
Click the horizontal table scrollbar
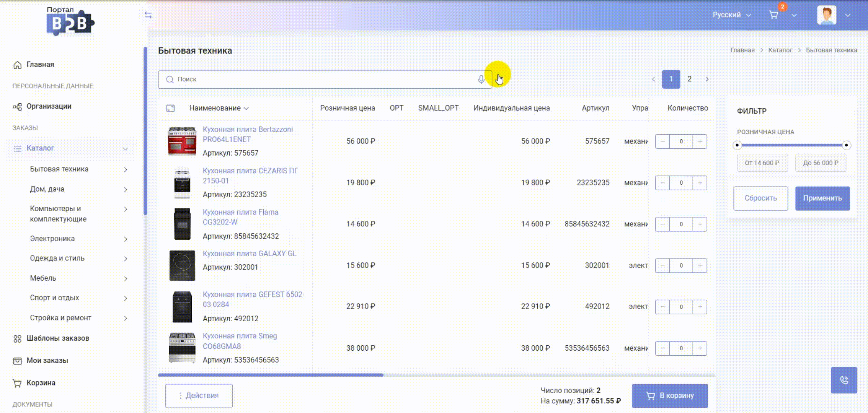(271, 375)
